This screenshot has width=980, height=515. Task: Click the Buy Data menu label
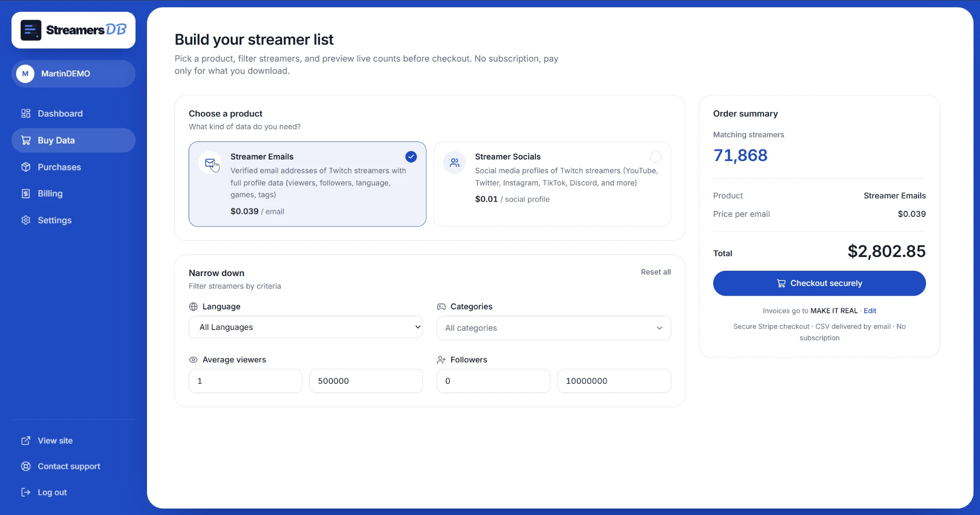tap(56, 140)
